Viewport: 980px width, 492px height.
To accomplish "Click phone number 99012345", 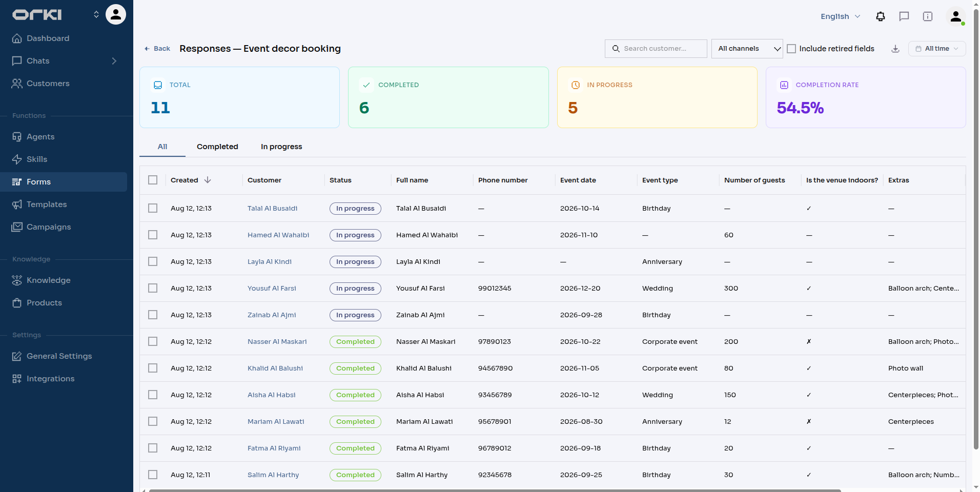I will pos(495,288).
